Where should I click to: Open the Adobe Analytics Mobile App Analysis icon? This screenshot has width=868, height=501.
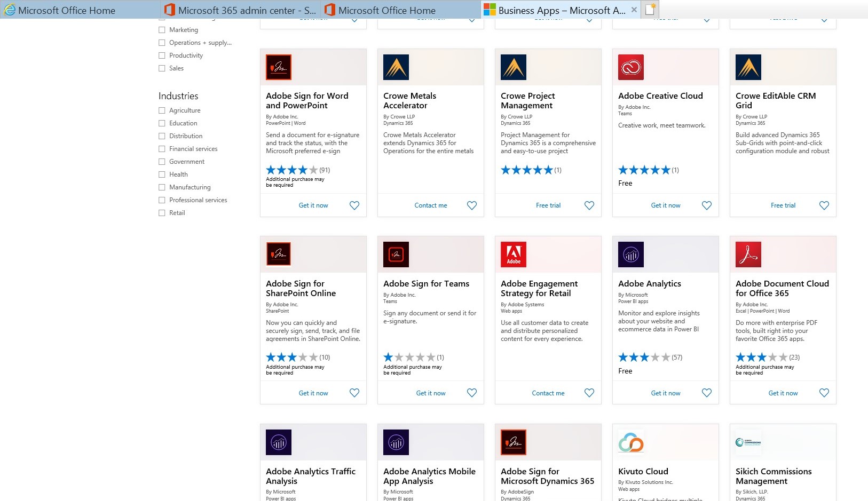click(x=396, y=442)
